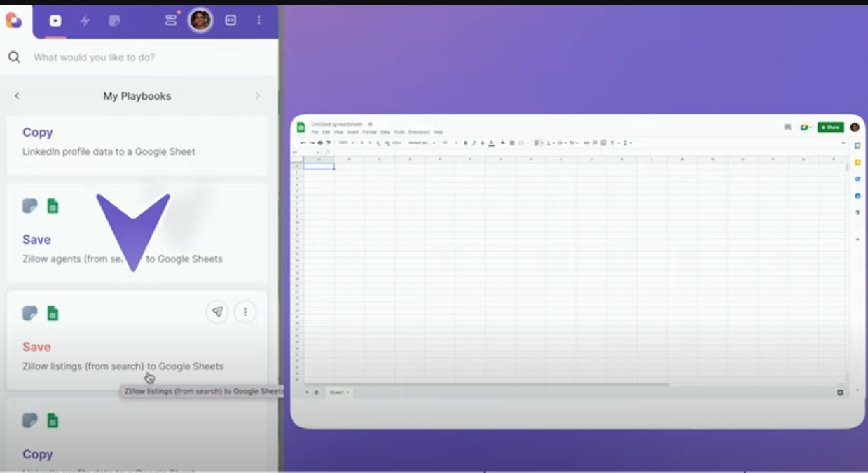868x473 pixels.
Task: Open the cell borders tool
Action: click(x=512, y=143)
